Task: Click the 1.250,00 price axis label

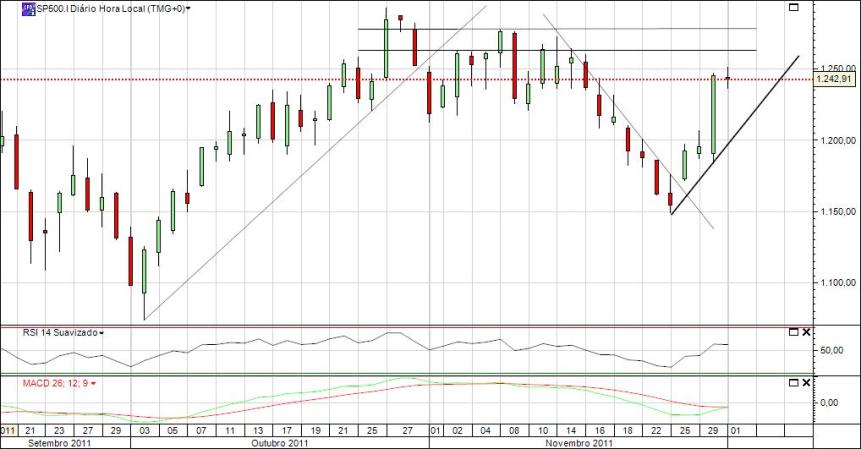Action: click(837, 68)
